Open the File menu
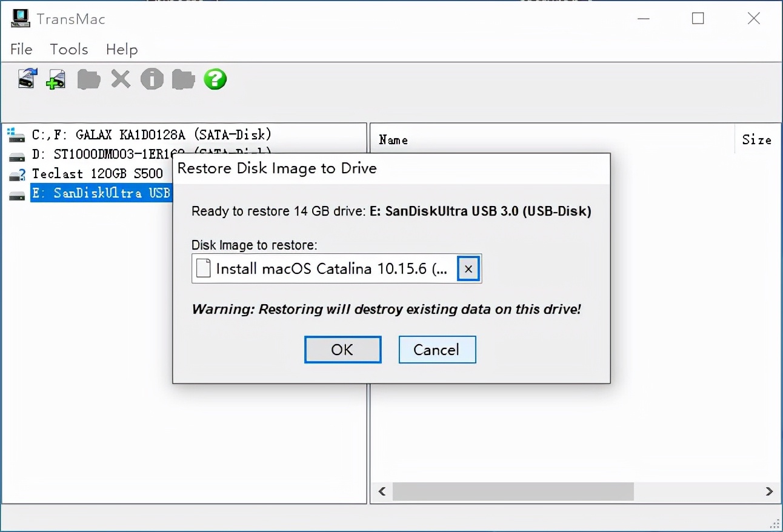 21,50
